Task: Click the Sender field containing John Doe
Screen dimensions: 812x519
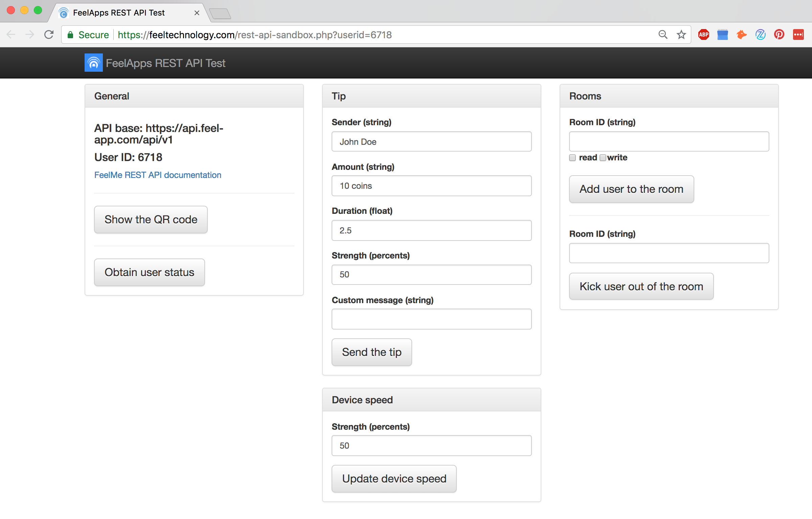Action: [x=431, y=142]
